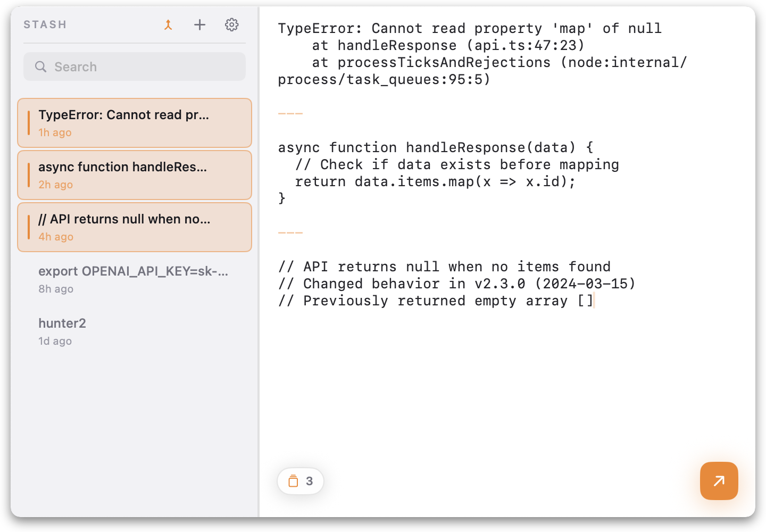Select the hunter2 stash item
Screen dimensions: 766x532
134,331
